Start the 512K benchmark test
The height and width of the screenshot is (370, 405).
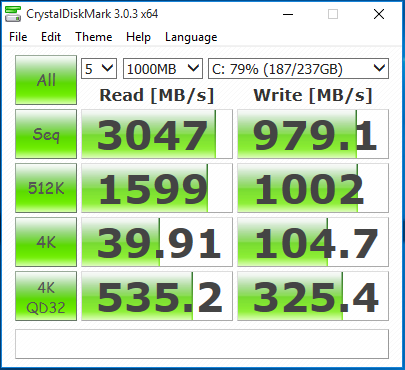point(46,188)
